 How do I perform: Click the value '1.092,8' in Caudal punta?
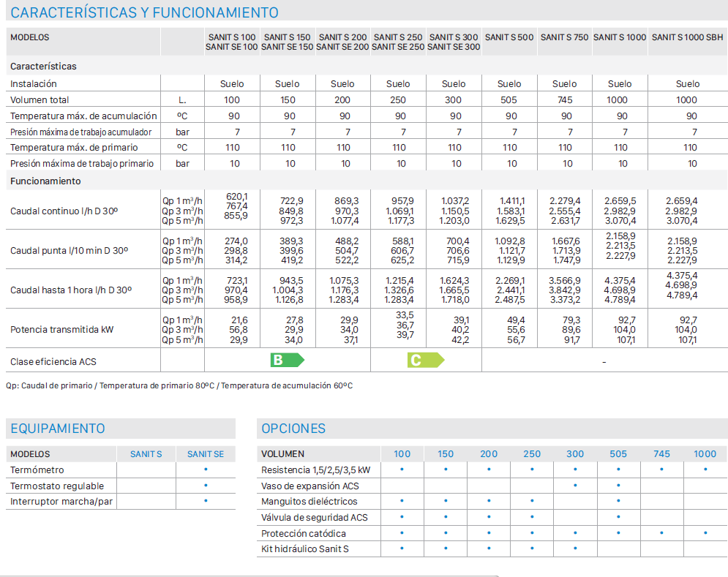[510, 241]
